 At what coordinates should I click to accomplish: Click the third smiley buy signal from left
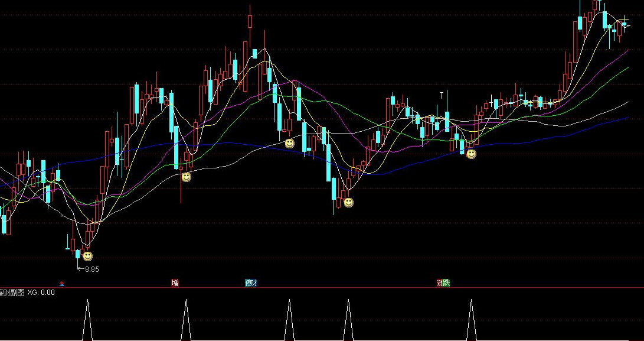coord(290,144)
